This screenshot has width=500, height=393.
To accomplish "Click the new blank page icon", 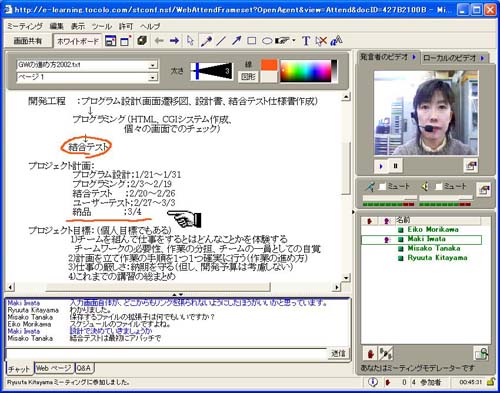I will [x=126, y=41].
